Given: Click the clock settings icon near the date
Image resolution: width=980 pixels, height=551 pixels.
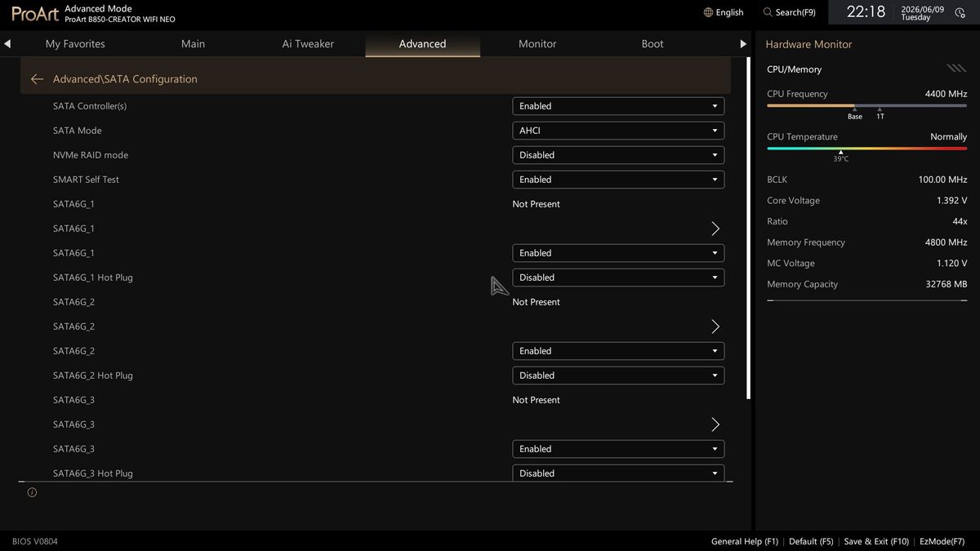Looking at the screenshot, I should tap(960, 12).
